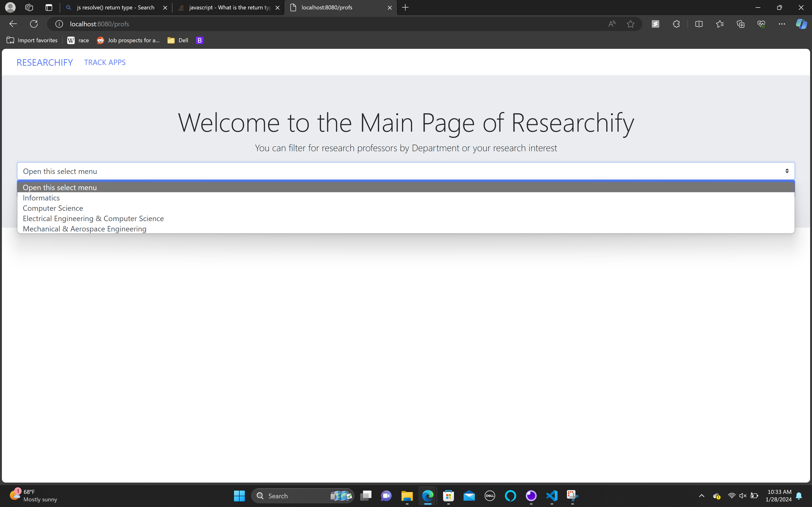Viewport: 812px width, 507px height.
Task: Open Settings and more ellipsis menu
Action: (x=782, y=24)
